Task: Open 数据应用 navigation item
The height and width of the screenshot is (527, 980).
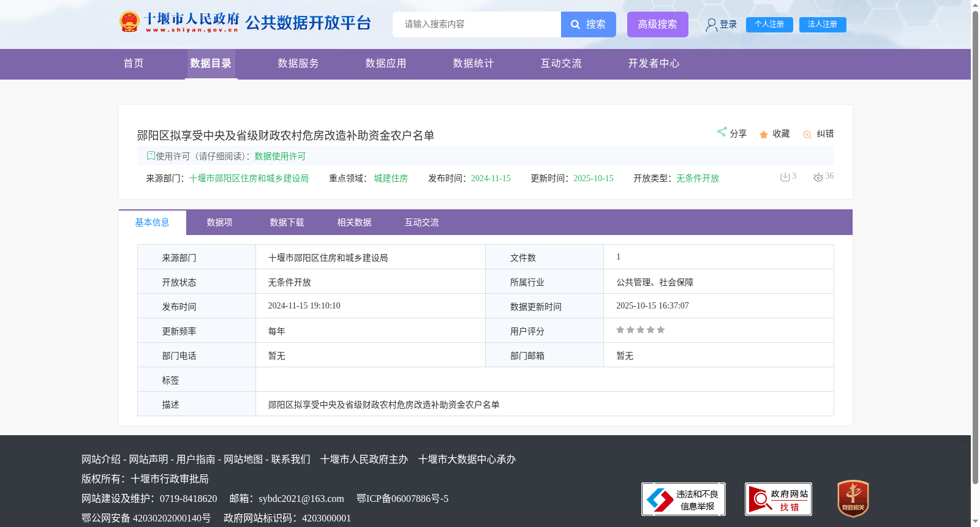Action: click(x=386, y=64)
